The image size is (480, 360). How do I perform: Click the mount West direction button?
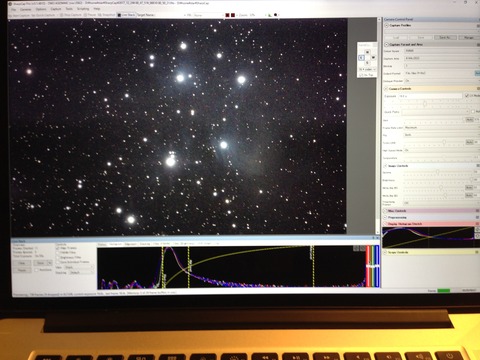coord(373,57)
